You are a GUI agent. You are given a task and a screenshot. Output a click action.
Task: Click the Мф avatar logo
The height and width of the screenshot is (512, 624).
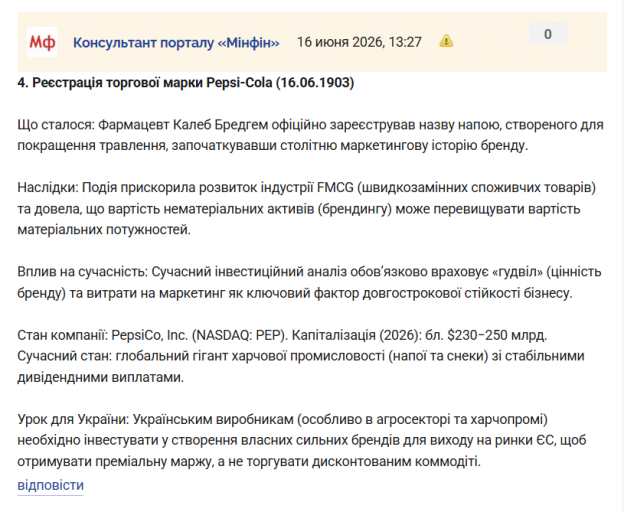[42, 42]
